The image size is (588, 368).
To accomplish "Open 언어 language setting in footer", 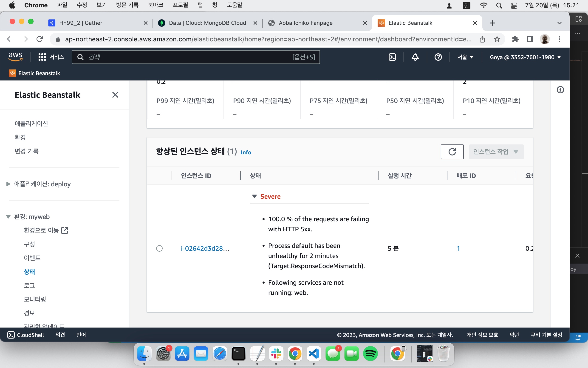I will [81, 335].
